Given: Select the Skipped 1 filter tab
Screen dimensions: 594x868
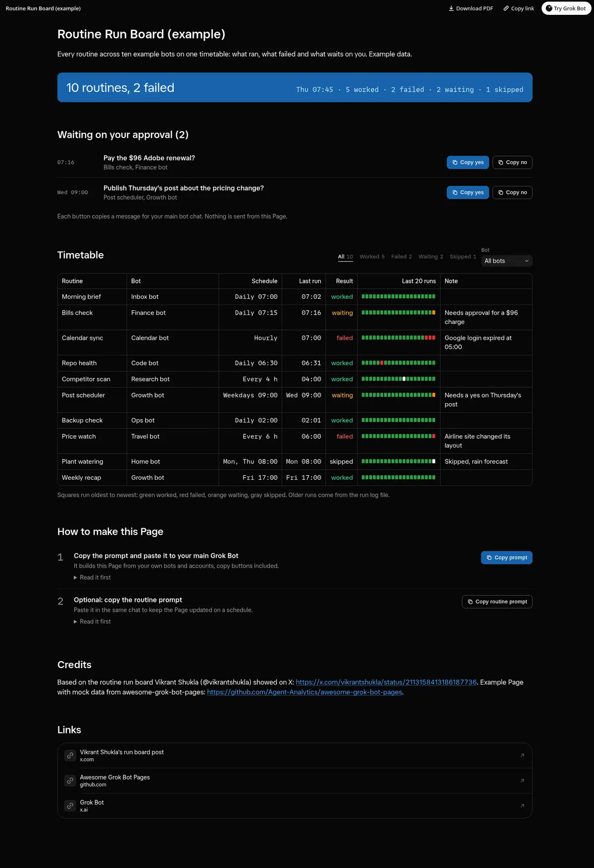Looking at the screenshot, I should pyautogui.click(x=463, y=257).
